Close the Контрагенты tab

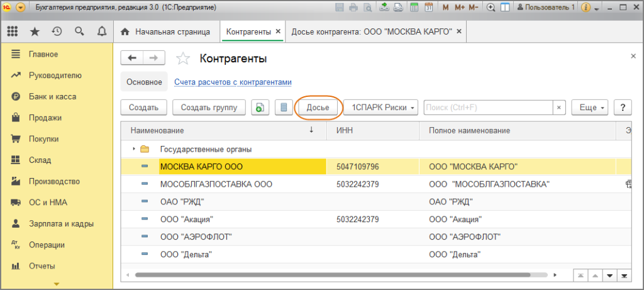pyautogui.click(x=278, y=31)
